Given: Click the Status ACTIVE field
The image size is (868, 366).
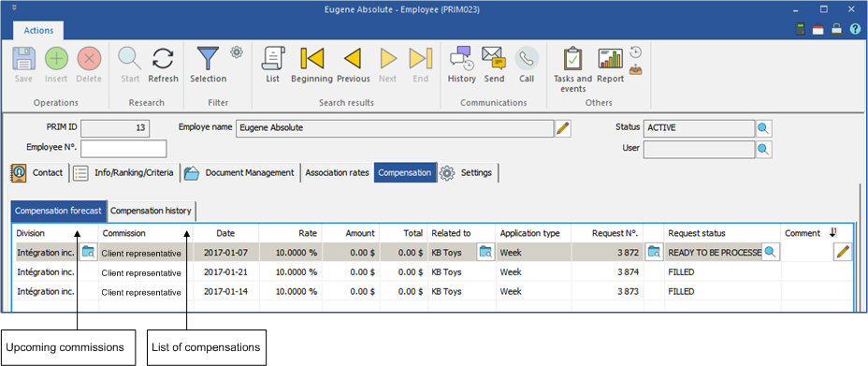Looking at the screenshot, I should click(699, 128).
